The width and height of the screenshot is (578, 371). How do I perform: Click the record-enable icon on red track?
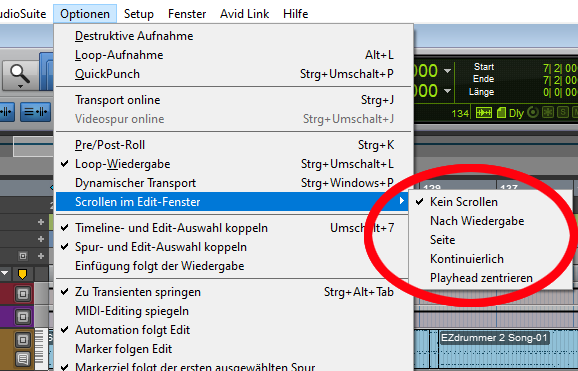pyautogui.click(x=23, y=294)
